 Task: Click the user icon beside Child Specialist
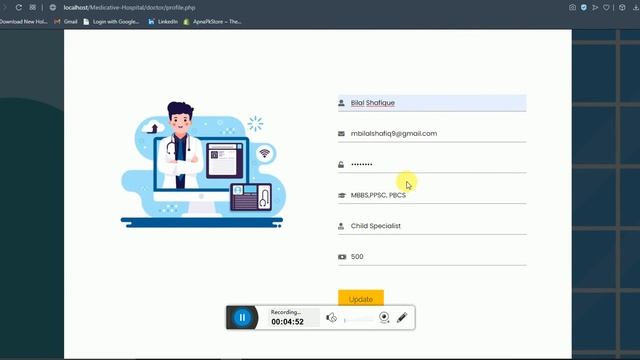[x=341, y=226]
